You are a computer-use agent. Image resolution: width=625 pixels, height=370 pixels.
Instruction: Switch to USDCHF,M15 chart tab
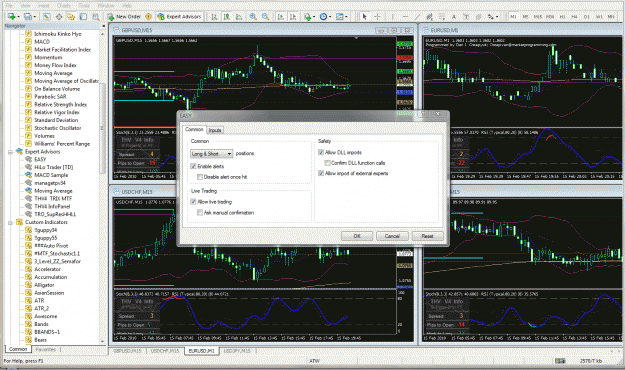165,351
